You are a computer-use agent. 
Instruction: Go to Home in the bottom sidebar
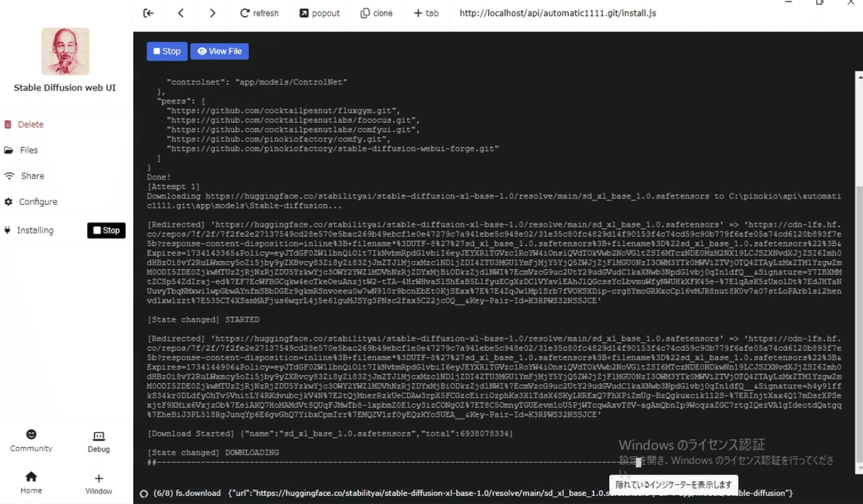(x=30, y=482)
